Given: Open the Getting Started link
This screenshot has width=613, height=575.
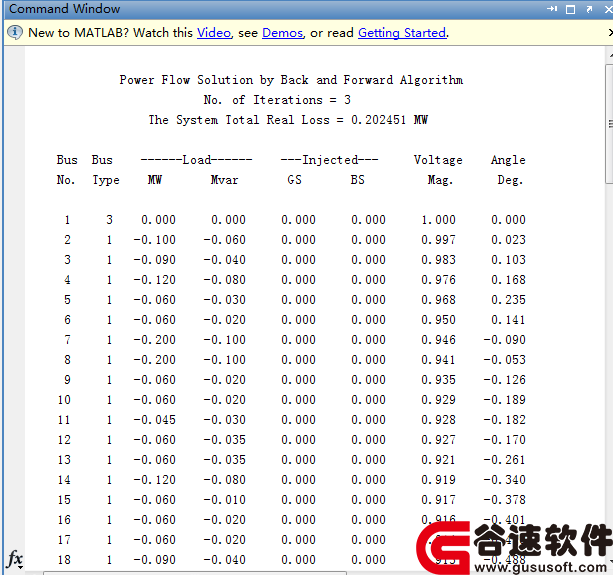Looking at the screenshot, I should coord(402,33).
